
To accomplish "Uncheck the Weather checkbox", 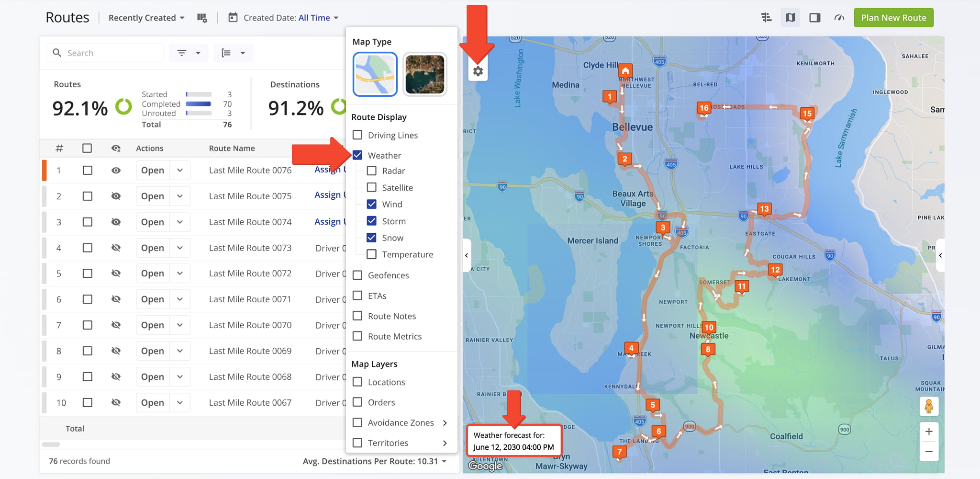I will (x=357, y=155).
